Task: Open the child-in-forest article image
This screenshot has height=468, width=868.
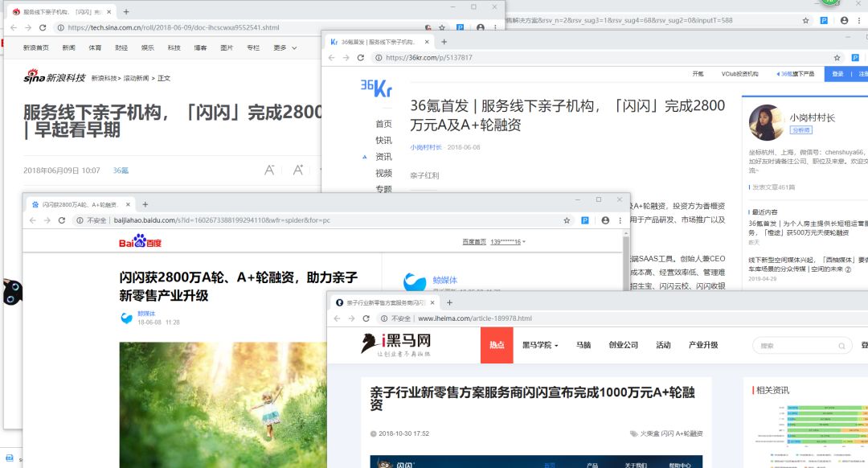Action: point(223,404)
